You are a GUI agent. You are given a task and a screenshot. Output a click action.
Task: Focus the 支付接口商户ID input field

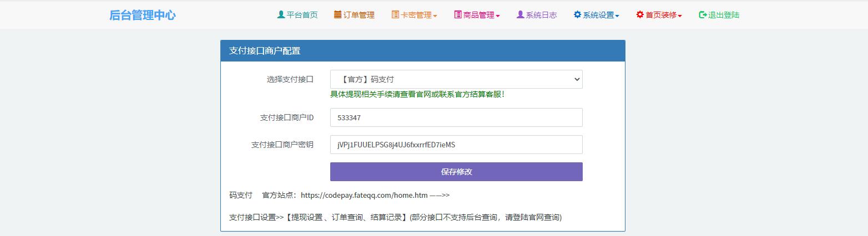coord(456,117)
